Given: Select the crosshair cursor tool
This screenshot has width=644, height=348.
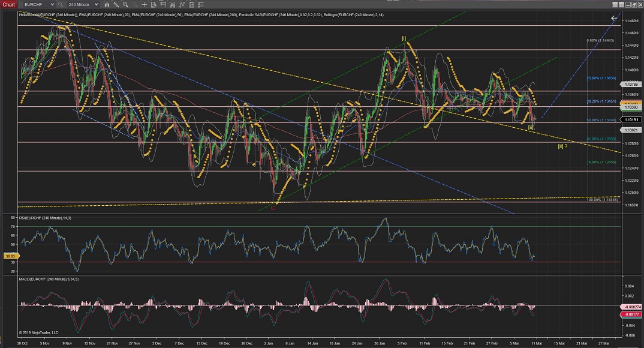Looking at the screenshot, I should (x=144, y=5).
